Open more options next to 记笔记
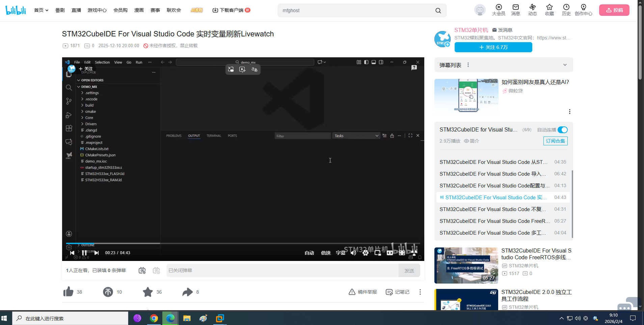 tap(420, 292)
